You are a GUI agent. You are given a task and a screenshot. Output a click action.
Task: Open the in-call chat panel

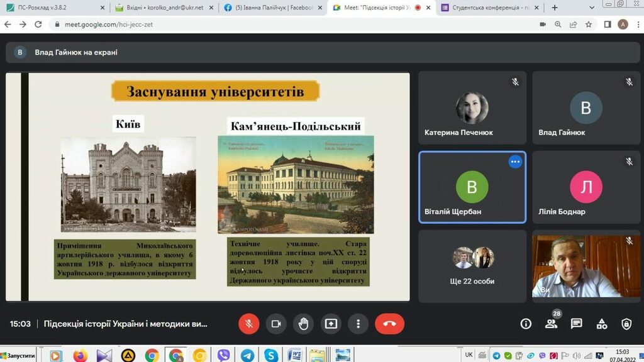click(x=576, y=324)
